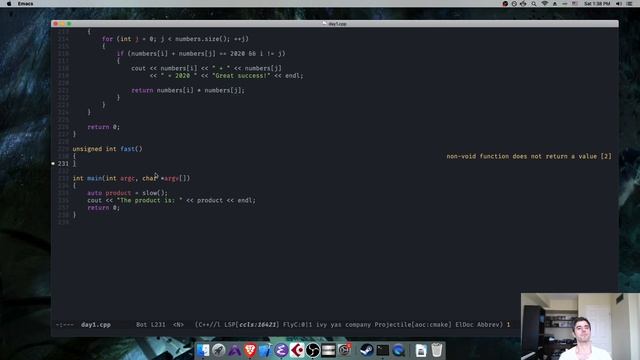
Task: Click the 'non-void function does not return' warning
Action: [x=529, y=156]
